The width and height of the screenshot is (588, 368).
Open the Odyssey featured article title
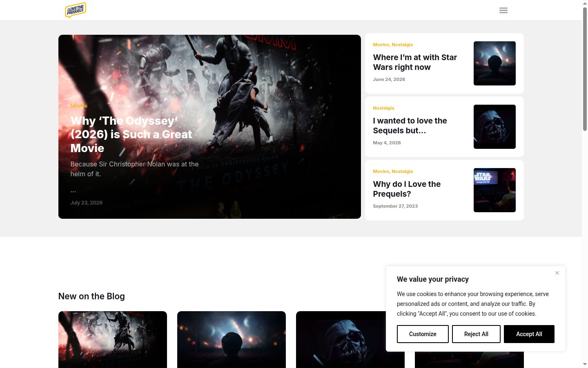131,135
